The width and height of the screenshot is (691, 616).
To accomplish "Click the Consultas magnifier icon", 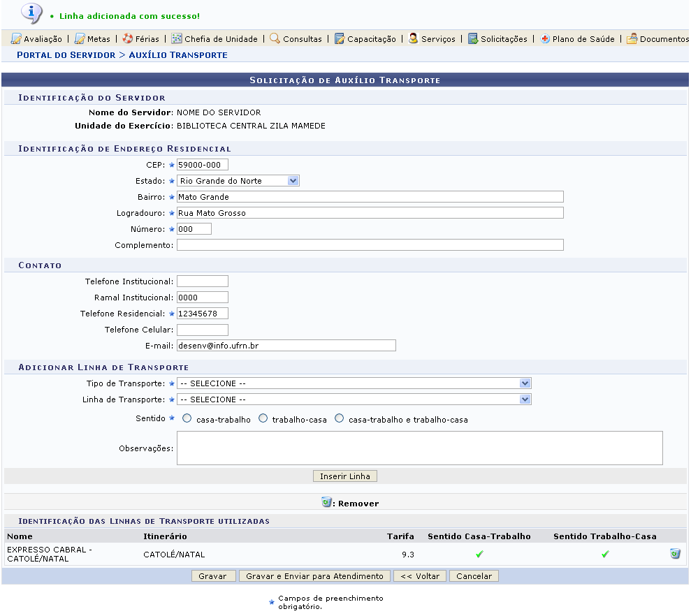I will click(275, 39).
